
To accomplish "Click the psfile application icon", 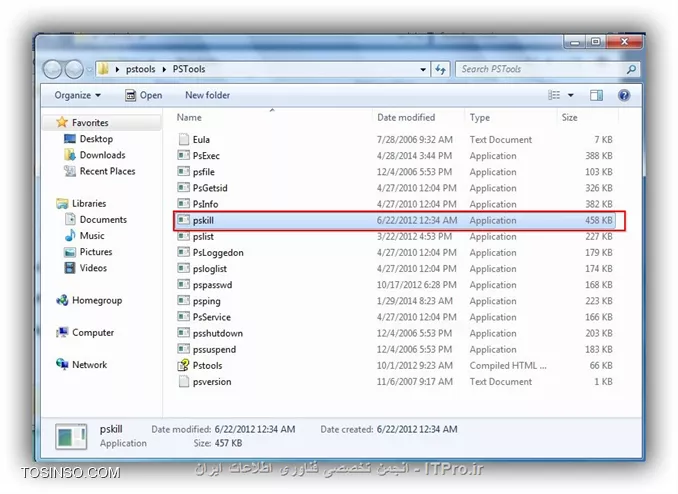I will [184, 171].
